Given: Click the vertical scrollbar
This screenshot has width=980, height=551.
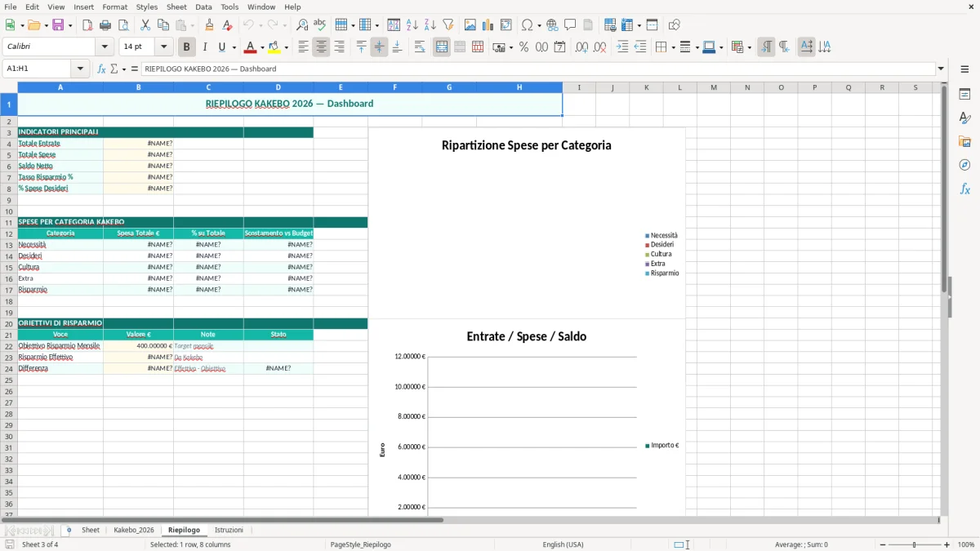Looking at the screenshot, I should coord(944,298).
